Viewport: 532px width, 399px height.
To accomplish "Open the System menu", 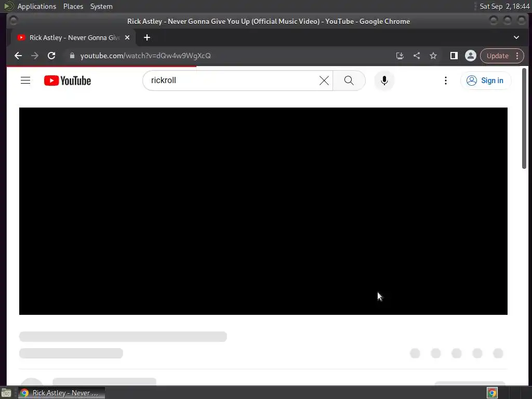I will point(101,6).
